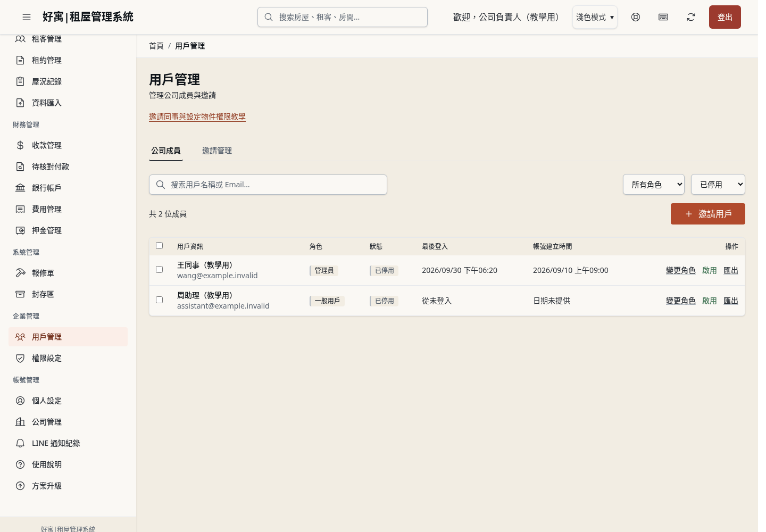Click 匯出 for 周助理

click(731, 301)
